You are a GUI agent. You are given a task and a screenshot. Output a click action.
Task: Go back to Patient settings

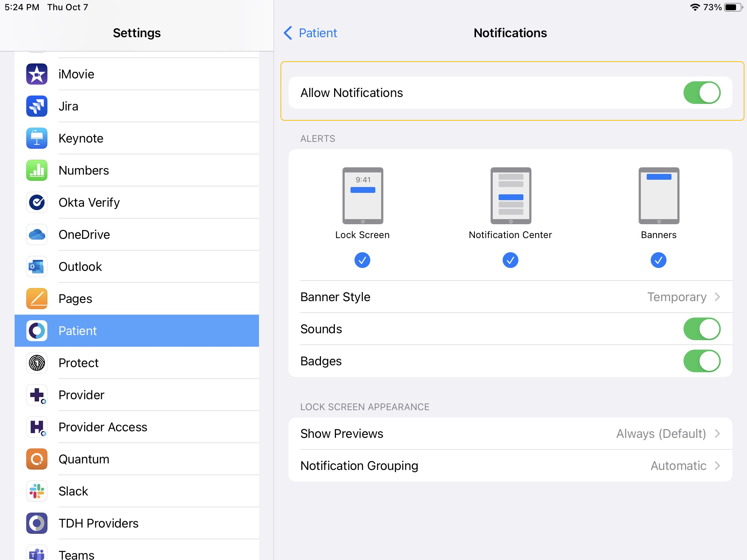point(310,33)
